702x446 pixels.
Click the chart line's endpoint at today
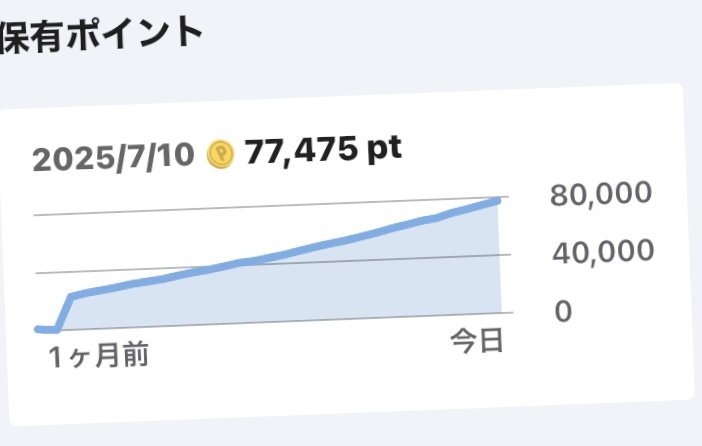497,201
